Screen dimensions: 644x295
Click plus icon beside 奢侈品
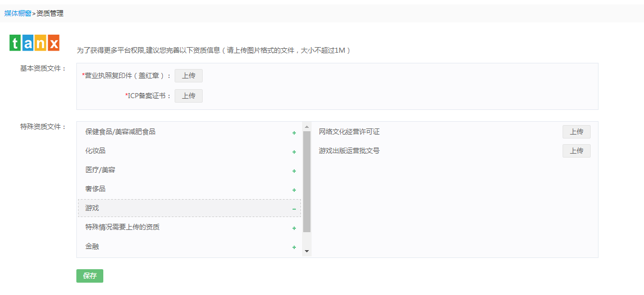tap(294, 190)
